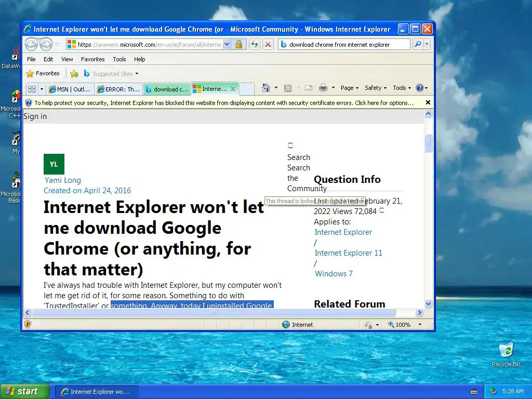Click the Read Mail envelope icon

pos(309,88)
